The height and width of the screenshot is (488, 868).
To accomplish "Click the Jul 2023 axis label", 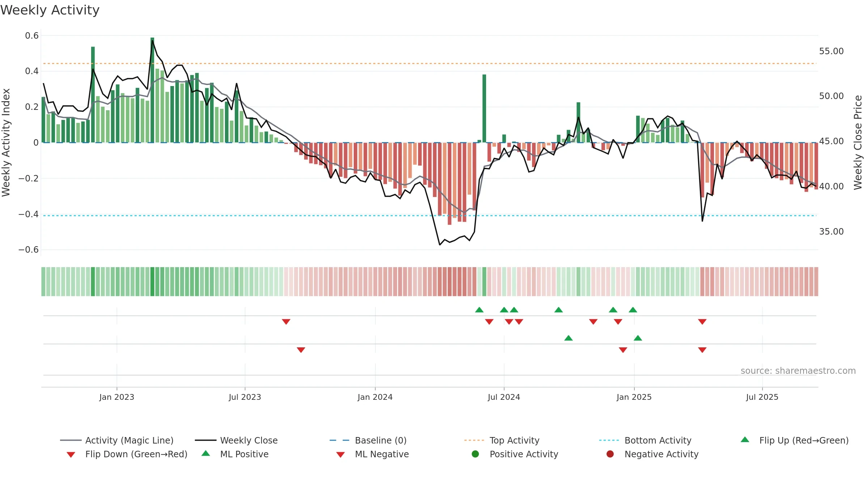I will pos(245,397).
